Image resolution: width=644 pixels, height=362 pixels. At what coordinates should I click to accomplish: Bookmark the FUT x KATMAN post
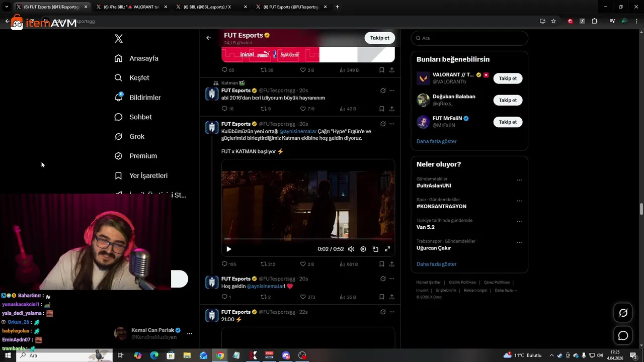pyautogui.click(x=382, y=264)
